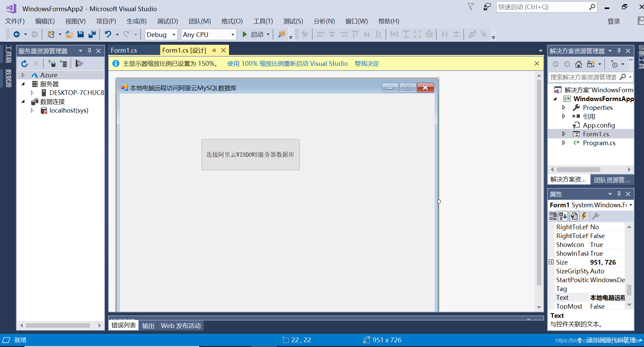The width and height of the screenshot is (644, 347).
Task: Click the notifications filter flag icon
Action: click(x=471, y=7)
